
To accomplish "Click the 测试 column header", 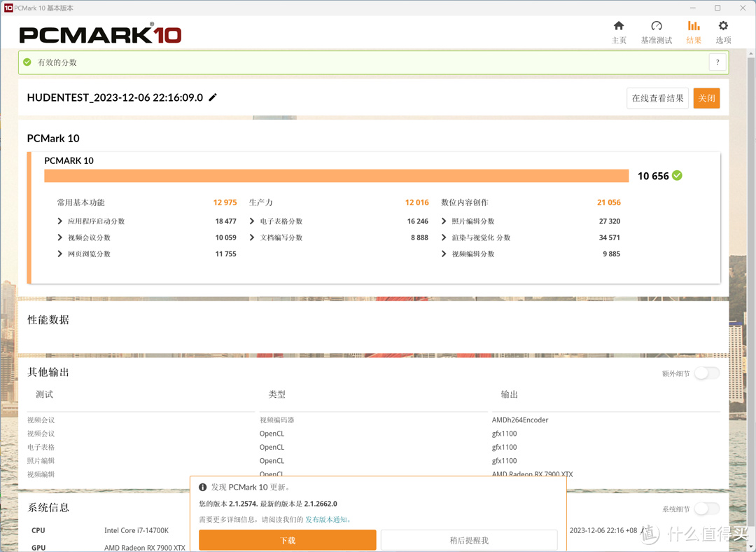I will [x=44, y=394].
